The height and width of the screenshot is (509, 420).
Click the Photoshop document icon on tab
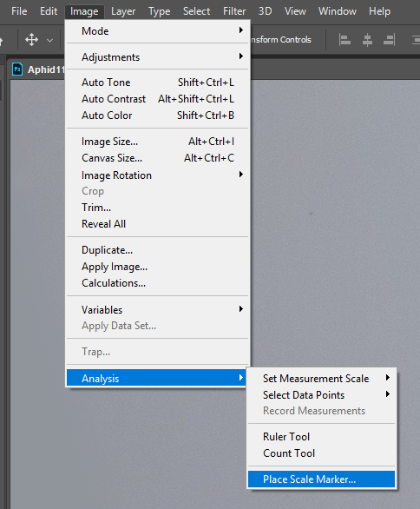[17, 69]
